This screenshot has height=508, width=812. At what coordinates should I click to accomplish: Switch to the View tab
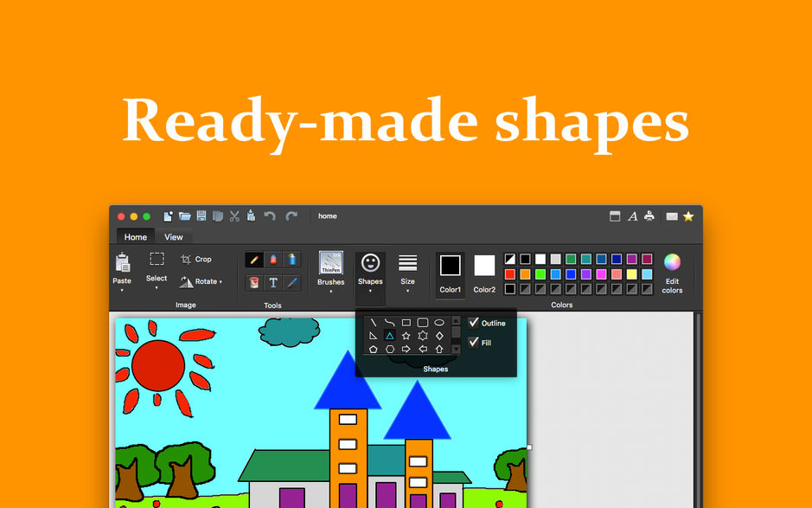point(173,236)
